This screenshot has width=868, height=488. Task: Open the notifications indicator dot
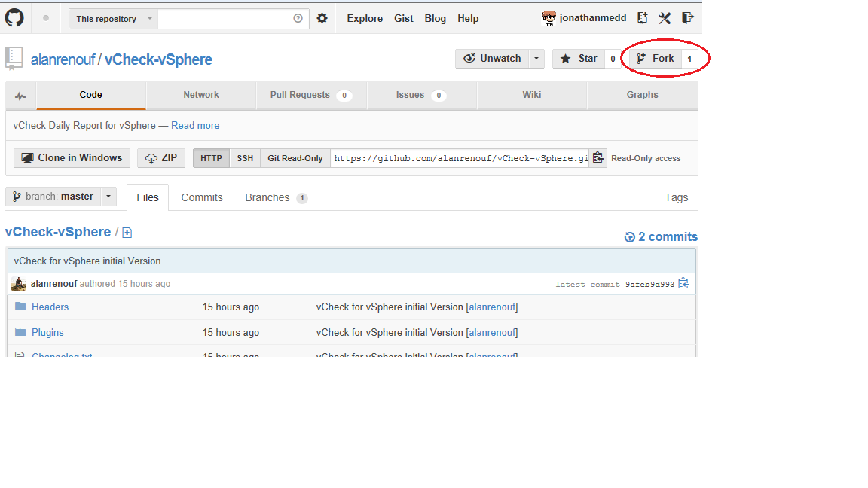coord(46,18)
